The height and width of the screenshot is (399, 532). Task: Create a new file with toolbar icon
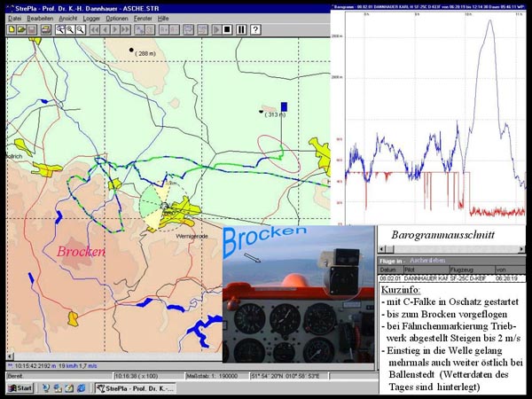click(12, 30)
